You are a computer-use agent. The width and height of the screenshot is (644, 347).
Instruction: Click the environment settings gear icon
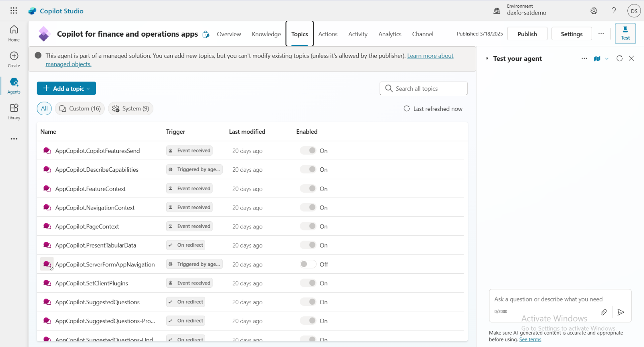[594, 11]
